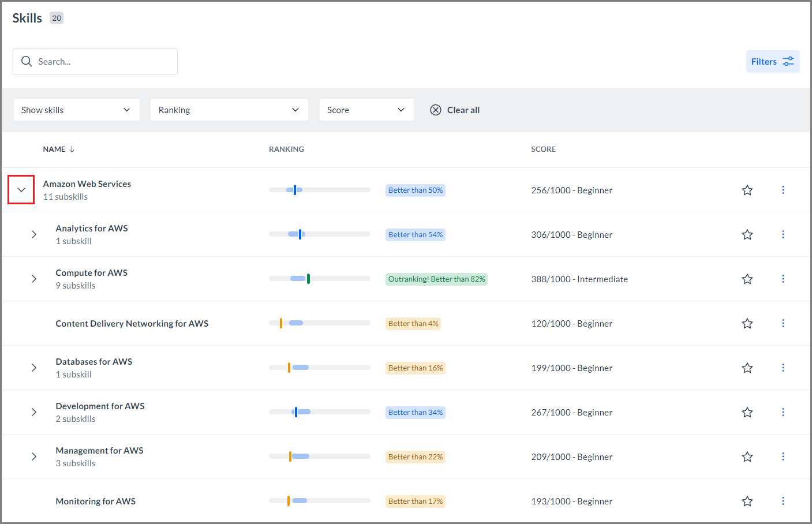Open the three-dot menu for Databases for AWS
Viewport: 812px width, 524px height.
pos(783,368)
